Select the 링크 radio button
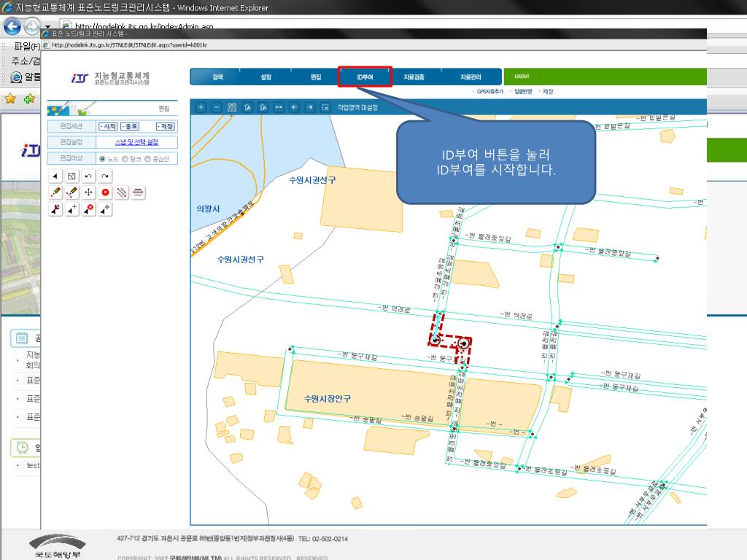Viewport: 747px width, 560px height. click(x=125, y=159)
